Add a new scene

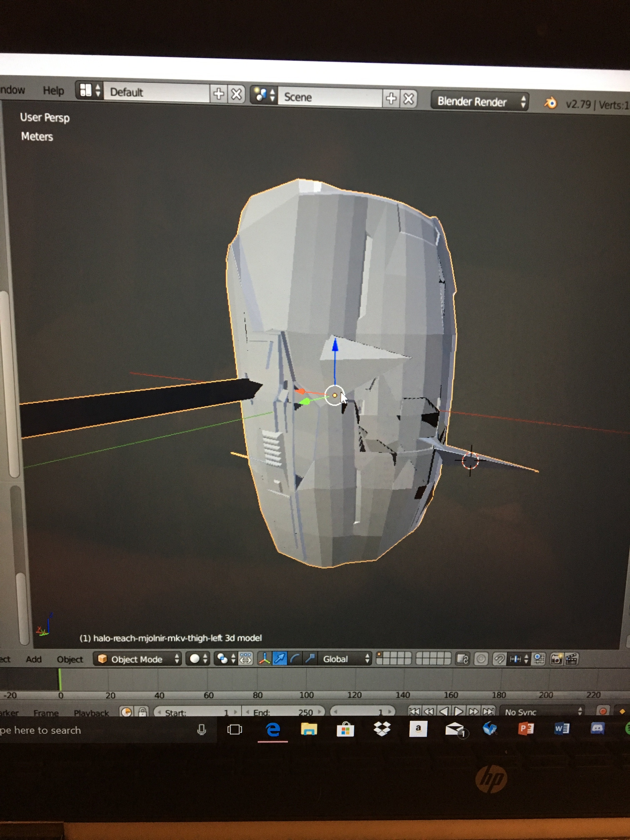coord(391,99)
